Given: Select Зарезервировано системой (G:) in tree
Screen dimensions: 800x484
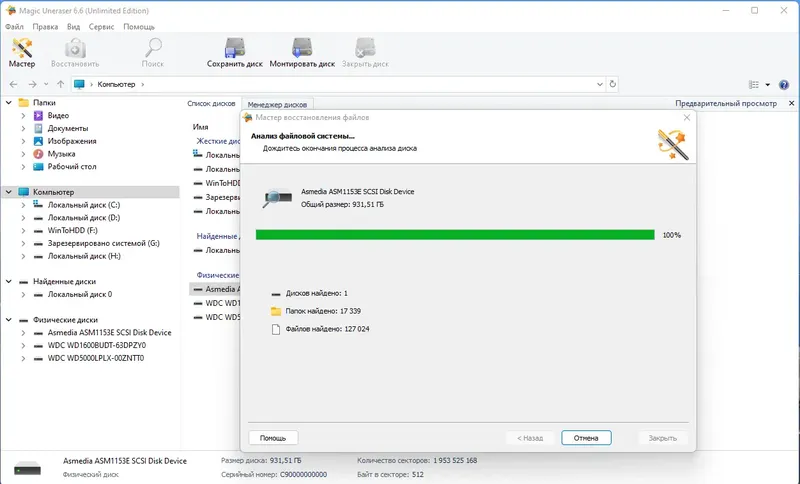Looking at the screenshot, I should click(x=104, y=243).
